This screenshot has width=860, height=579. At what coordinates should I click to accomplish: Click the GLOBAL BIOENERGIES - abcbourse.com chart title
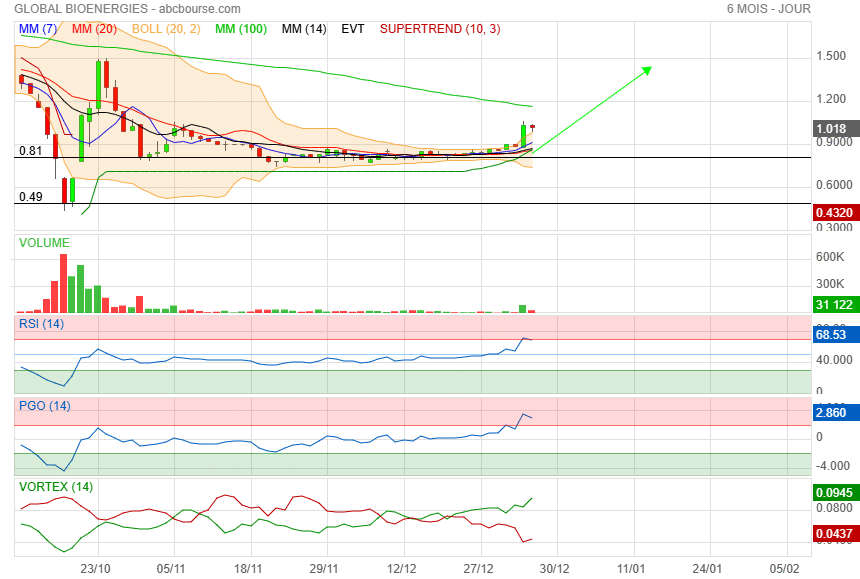[x=127, y=9]
